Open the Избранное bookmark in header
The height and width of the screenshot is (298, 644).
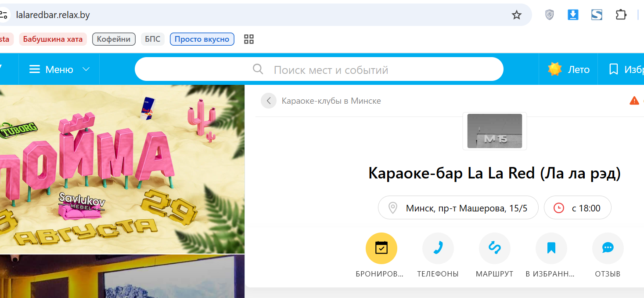point(626,69)
